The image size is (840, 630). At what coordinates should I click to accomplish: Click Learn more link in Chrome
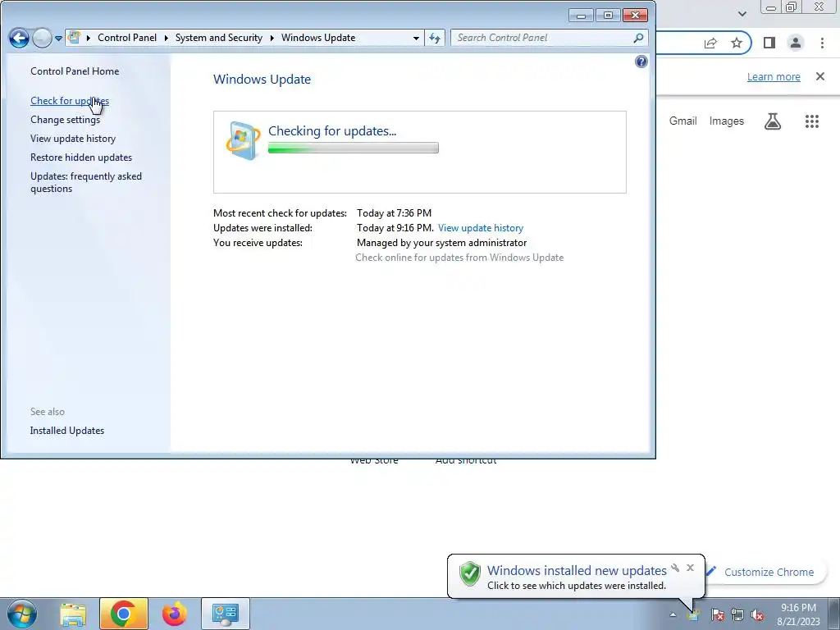tap(774, 76)
